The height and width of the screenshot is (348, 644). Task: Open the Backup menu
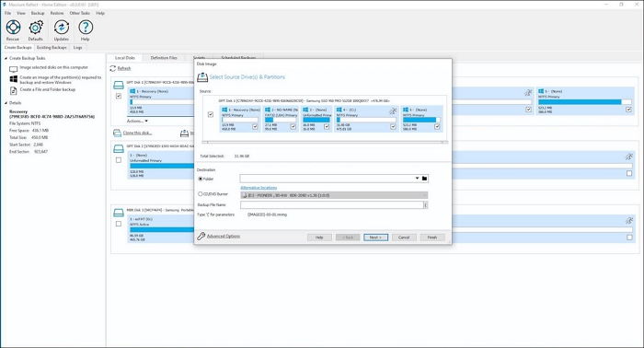pyautogui.click(x=38, y=13)
